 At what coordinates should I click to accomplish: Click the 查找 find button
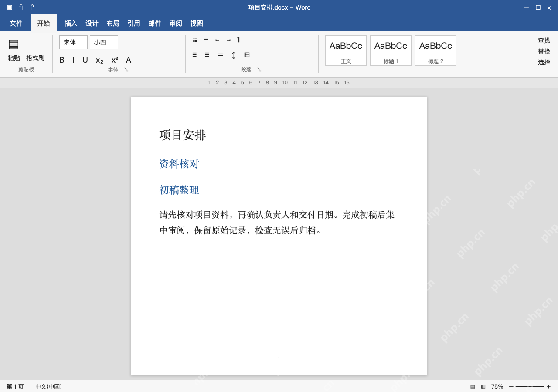544,41
